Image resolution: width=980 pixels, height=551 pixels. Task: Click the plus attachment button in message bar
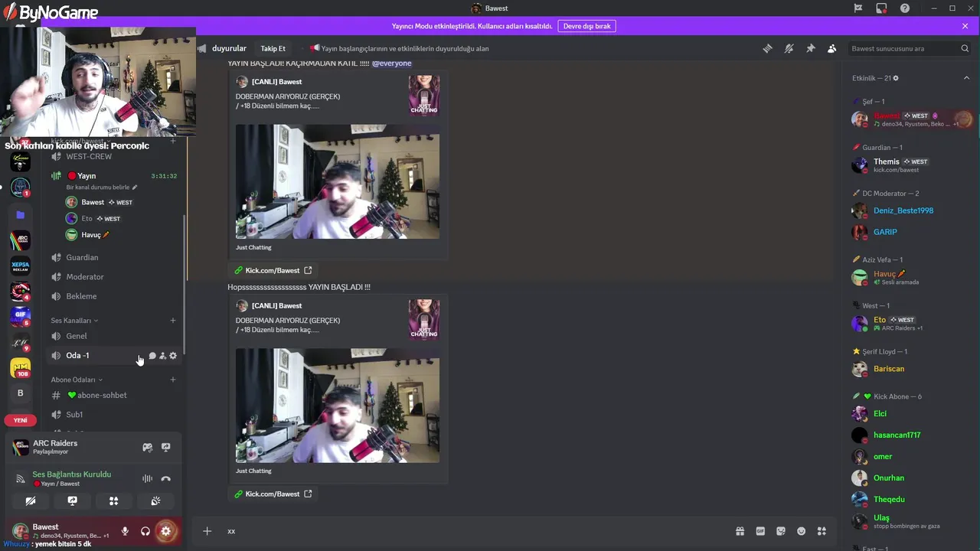point(207,531)
